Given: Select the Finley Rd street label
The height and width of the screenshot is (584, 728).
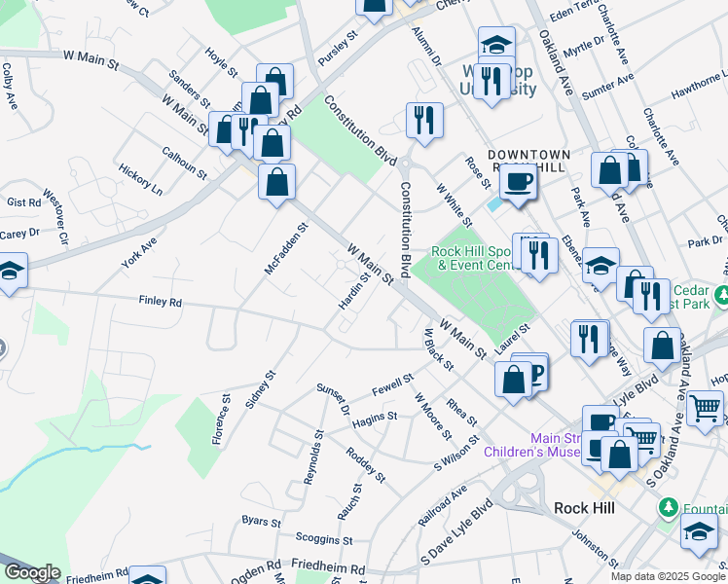Looking at the screenshot, I should (161, 302).
